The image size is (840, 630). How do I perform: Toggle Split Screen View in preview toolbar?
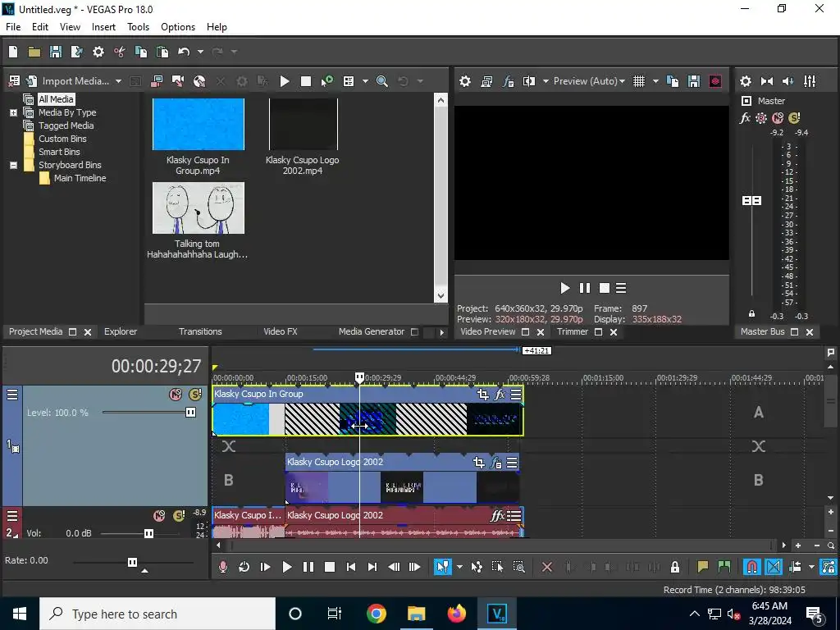tap(529, 81)
